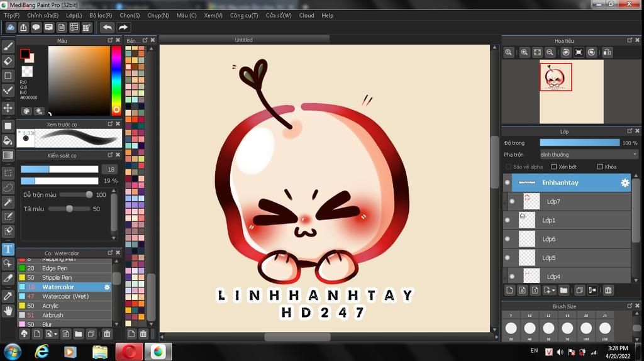Pop out the Màu color panel
644x361 pixels.
coord(110,40)
